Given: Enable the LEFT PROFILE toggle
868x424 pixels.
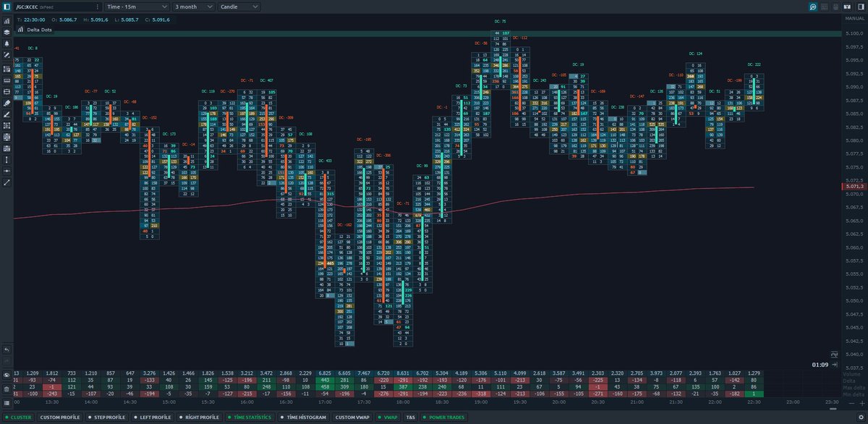Looking at the screenshot, I should pyautogui.click(x=151, y=417).
